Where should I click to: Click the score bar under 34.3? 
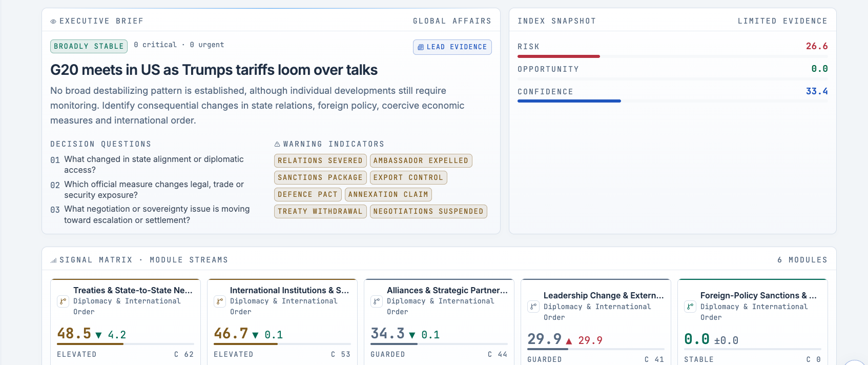pos(439,344)
